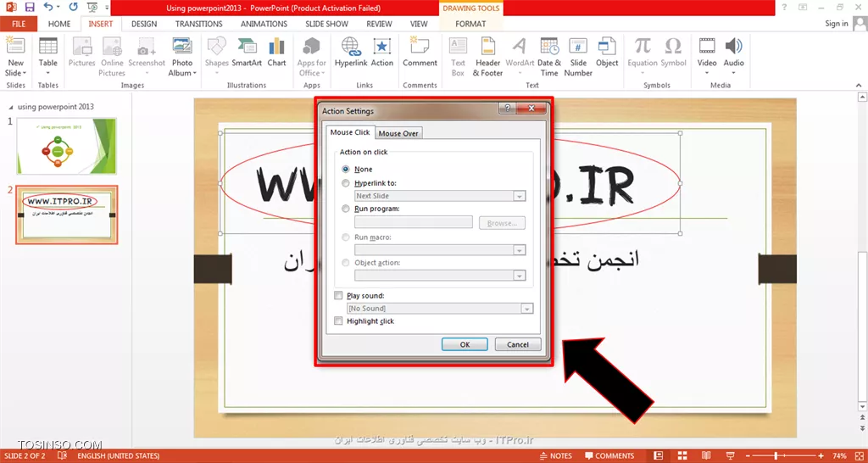
Task: Insert Slide Number
Action: [x=578, y=47]
